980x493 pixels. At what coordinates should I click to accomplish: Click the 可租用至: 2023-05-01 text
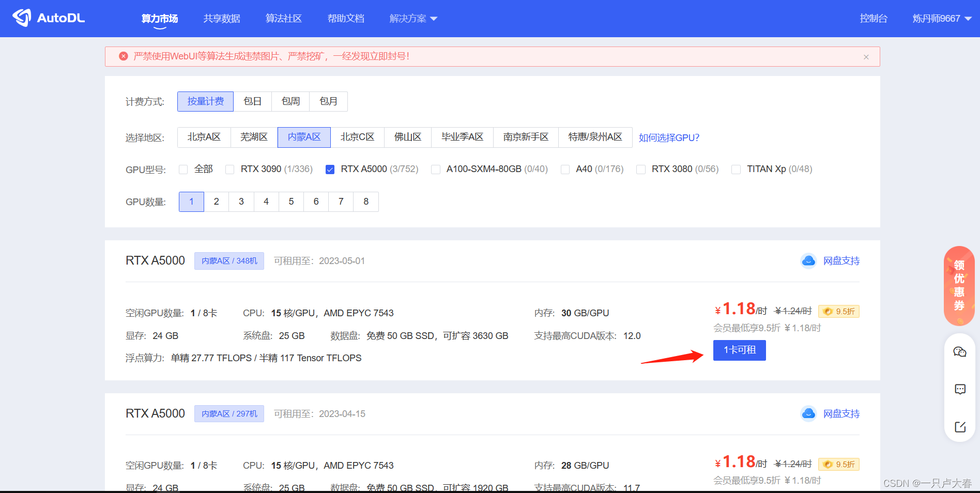tap(319, 261)
